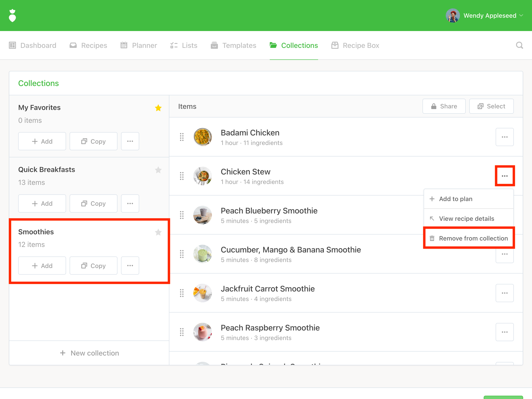The height and width of the screenshot is (399, 532).
Task: Toggle the Quick Breakfasts favorite star
Action: point(158,170)
